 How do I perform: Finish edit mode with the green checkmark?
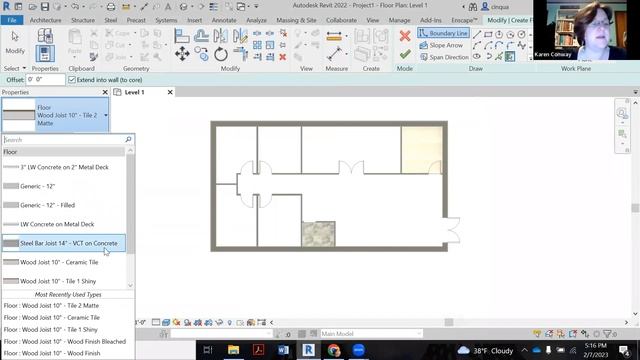click(x=405, y=54)
